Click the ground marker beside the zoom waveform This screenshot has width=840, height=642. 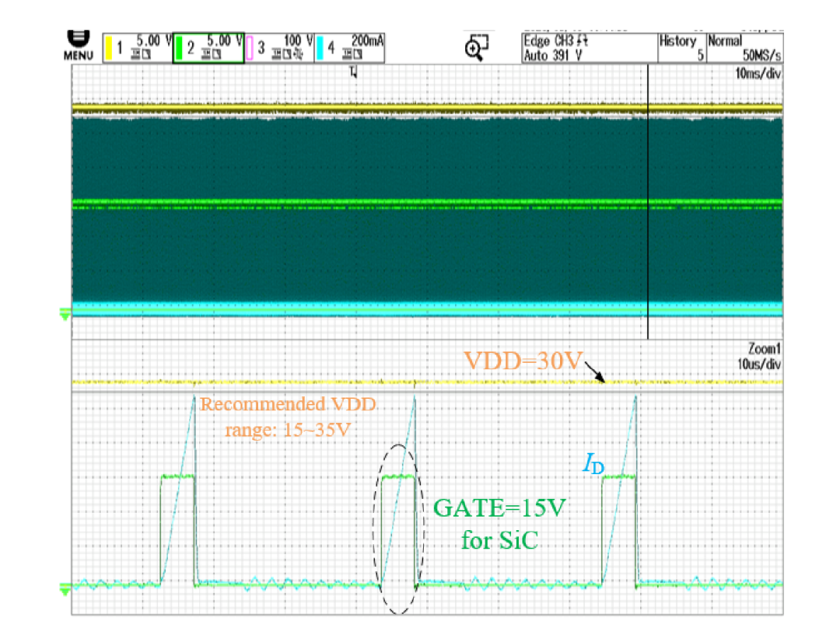point(65,589)
